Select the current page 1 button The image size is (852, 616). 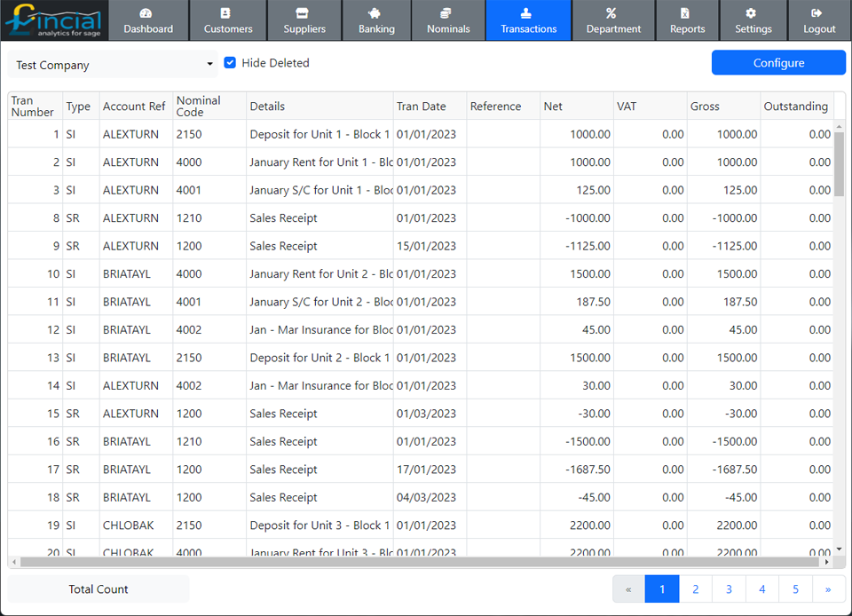[662, 588]
